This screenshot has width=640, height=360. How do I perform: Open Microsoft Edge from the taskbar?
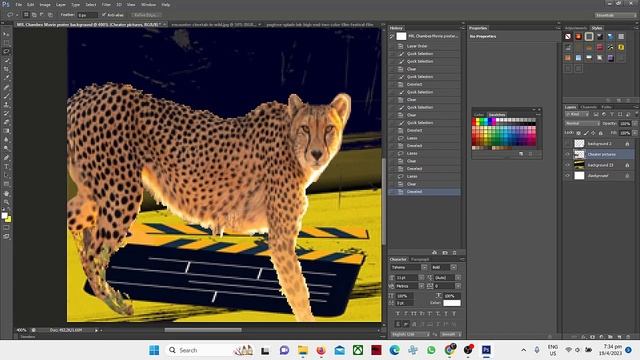tap(394, 350)
